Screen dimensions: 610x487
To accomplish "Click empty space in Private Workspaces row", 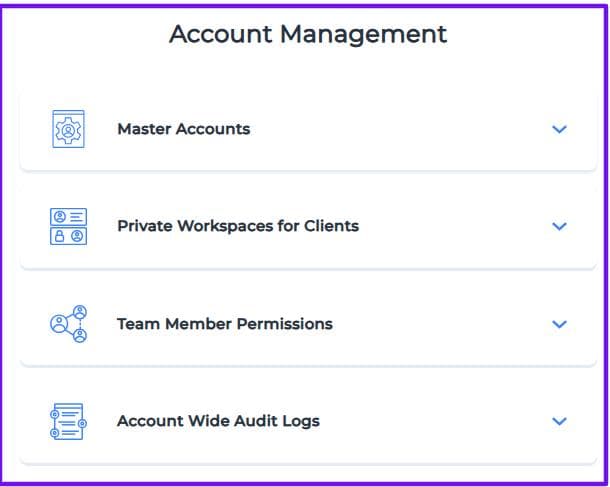I will point(455,226).
